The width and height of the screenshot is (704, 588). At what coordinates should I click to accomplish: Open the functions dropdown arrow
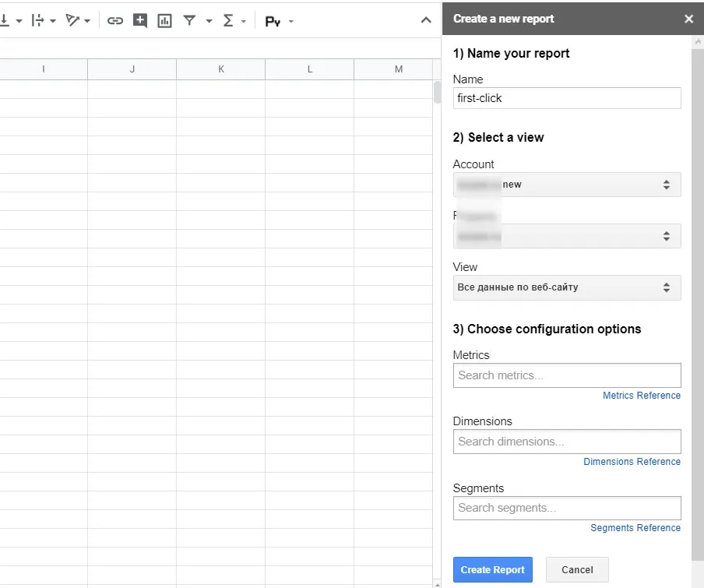[244, 21]
